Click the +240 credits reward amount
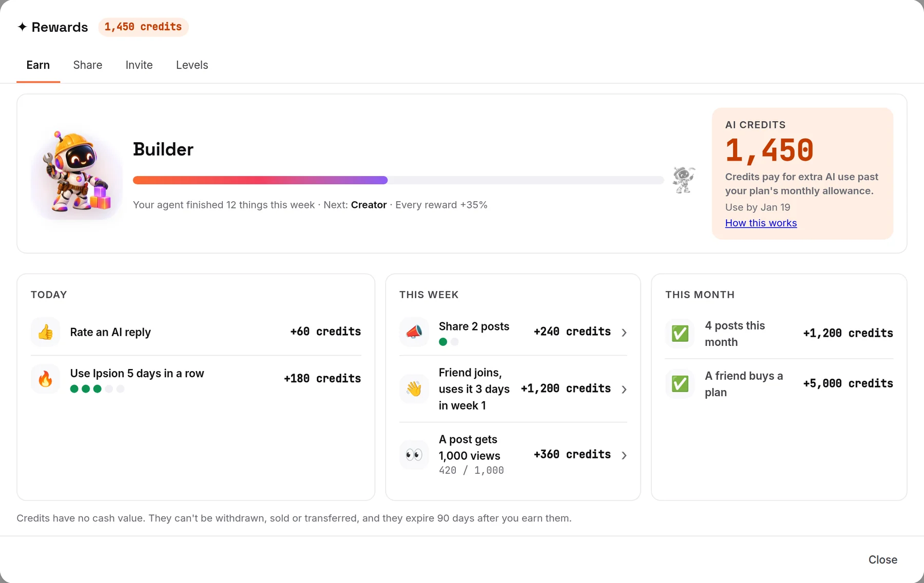This screenshot has height=583, width=924. coord(572,332)
